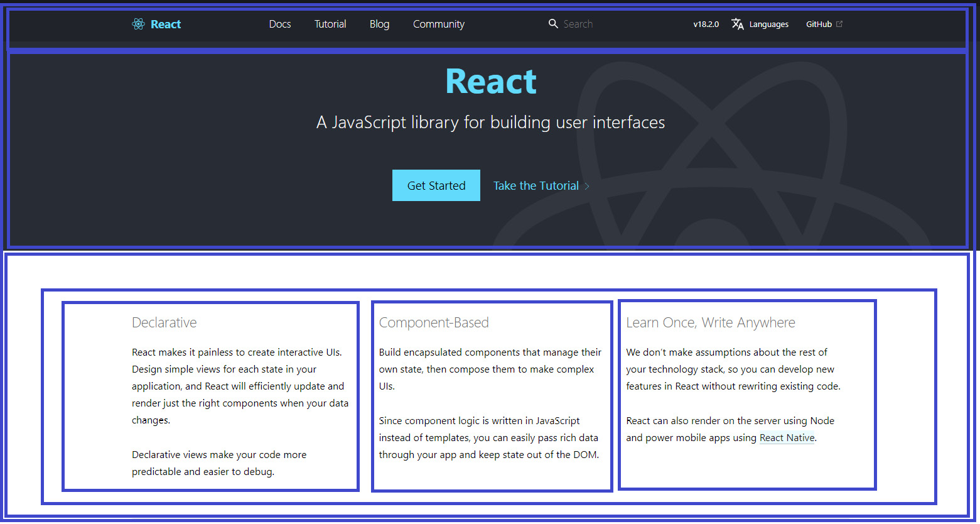The width and height of the screenshot is (980, 524).
Task: Click the translate icon beside Languages
Action: (736, 23)
